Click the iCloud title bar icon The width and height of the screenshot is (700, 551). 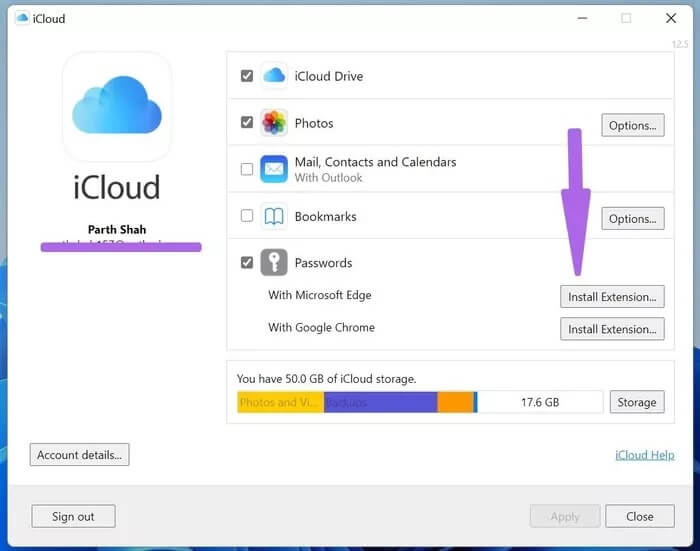point(21,18)
